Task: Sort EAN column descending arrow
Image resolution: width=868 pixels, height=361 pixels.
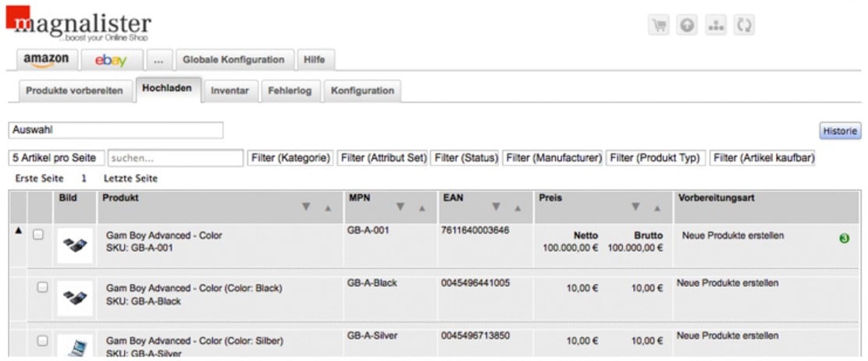Action: (x=496, y=207)
